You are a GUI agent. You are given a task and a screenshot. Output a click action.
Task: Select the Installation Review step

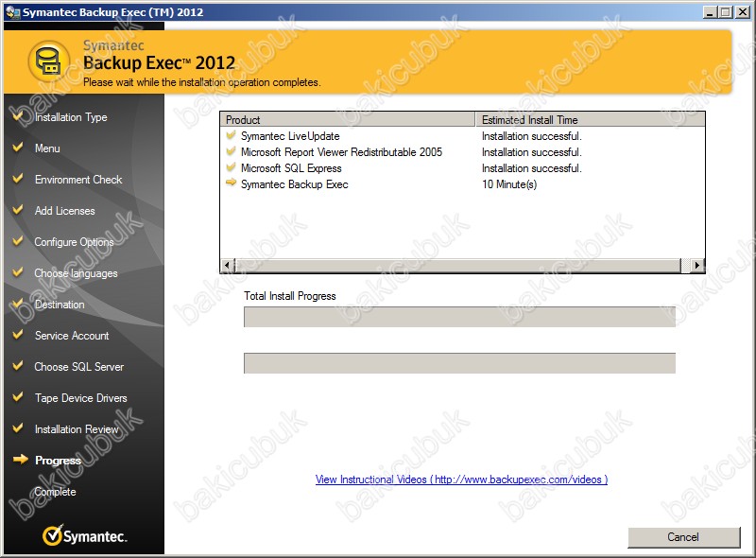click(x=77, y=429)
